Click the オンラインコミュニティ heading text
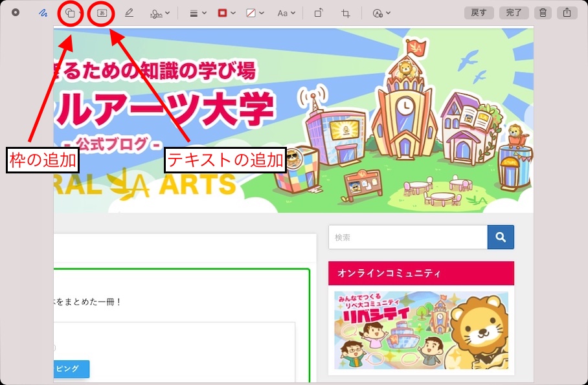 [389, 273]
